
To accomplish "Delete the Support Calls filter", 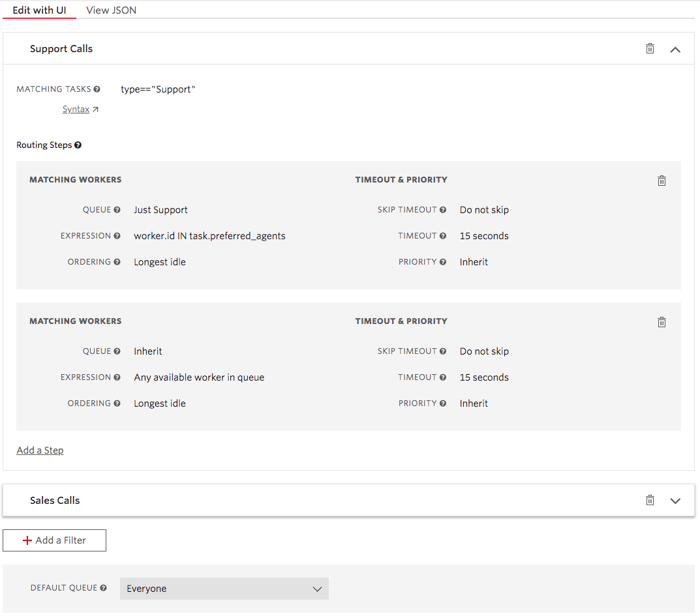I will tap(650, 48).
